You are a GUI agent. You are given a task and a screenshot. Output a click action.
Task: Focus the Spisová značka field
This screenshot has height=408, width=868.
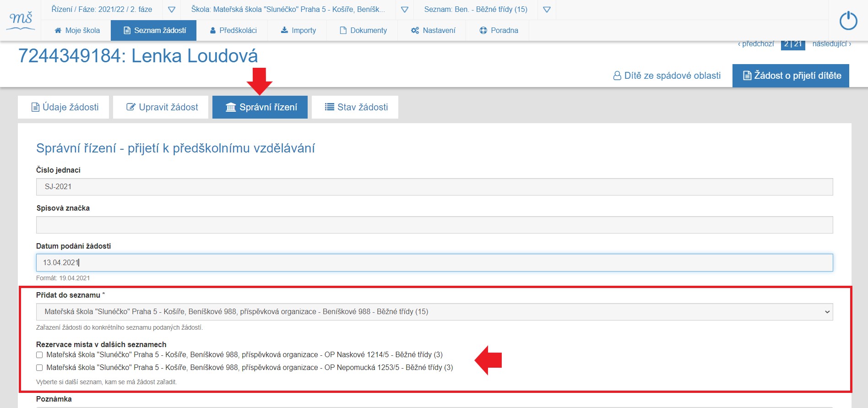pos(434,225)
